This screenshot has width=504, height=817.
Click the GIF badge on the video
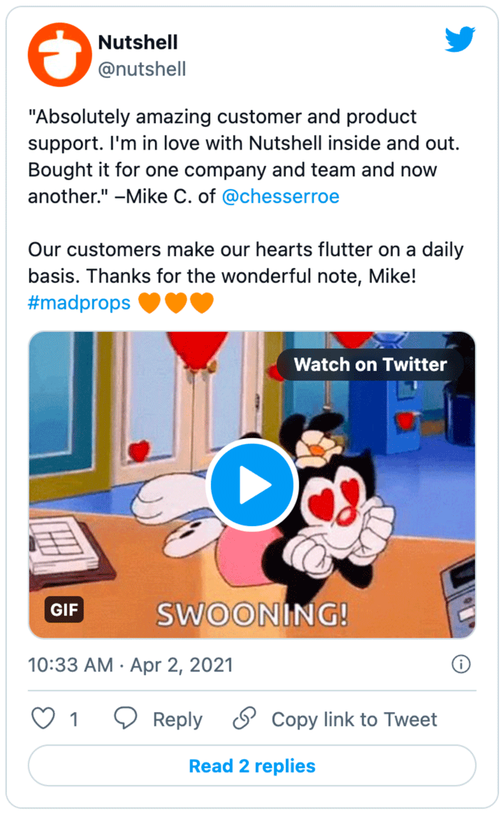coord(64,609)
